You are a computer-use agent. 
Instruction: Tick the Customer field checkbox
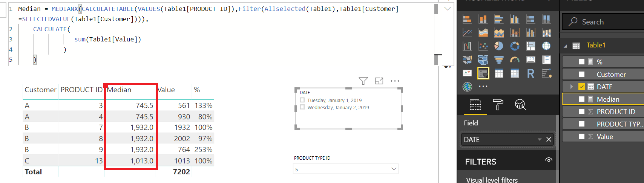coord(582,75)
